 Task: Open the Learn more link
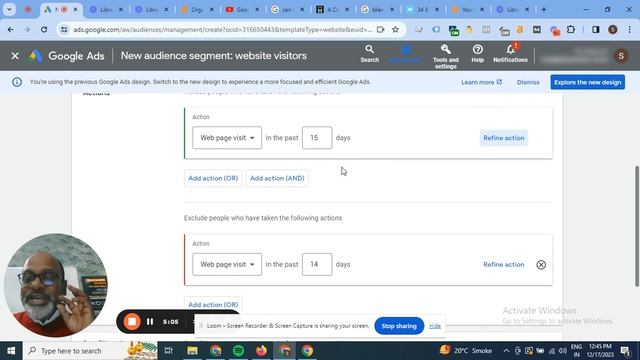coord(481,82)
